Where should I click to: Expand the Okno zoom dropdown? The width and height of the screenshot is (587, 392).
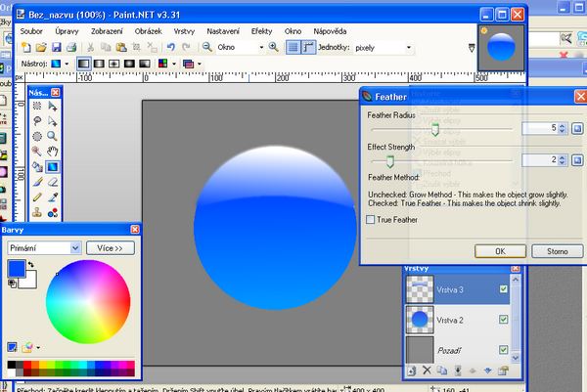point(261,47)
